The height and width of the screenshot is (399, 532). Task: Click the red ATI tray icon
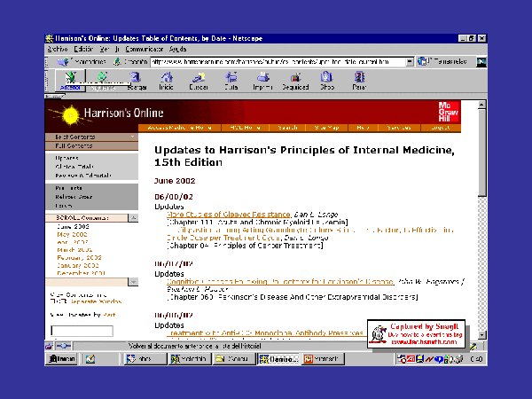[x=411, y=358]
